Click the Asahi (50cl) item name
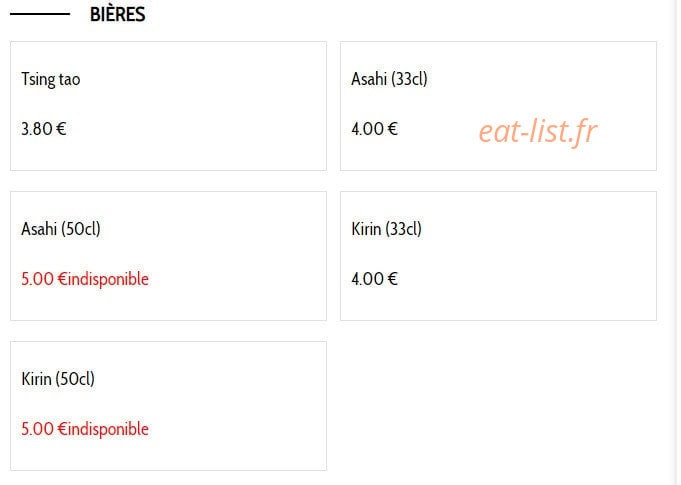The image size is (681, 485). point(61,229)
